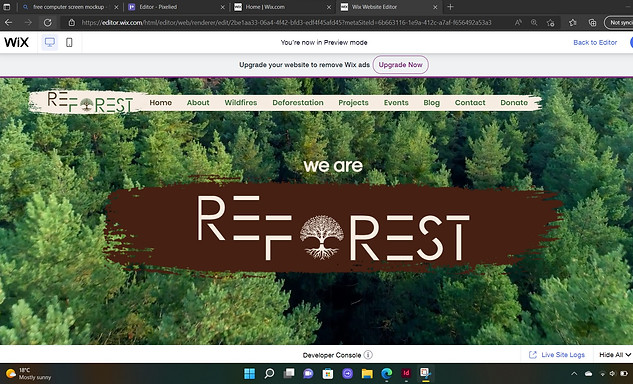Open Wildfires in site navigation

click(241, 103)
